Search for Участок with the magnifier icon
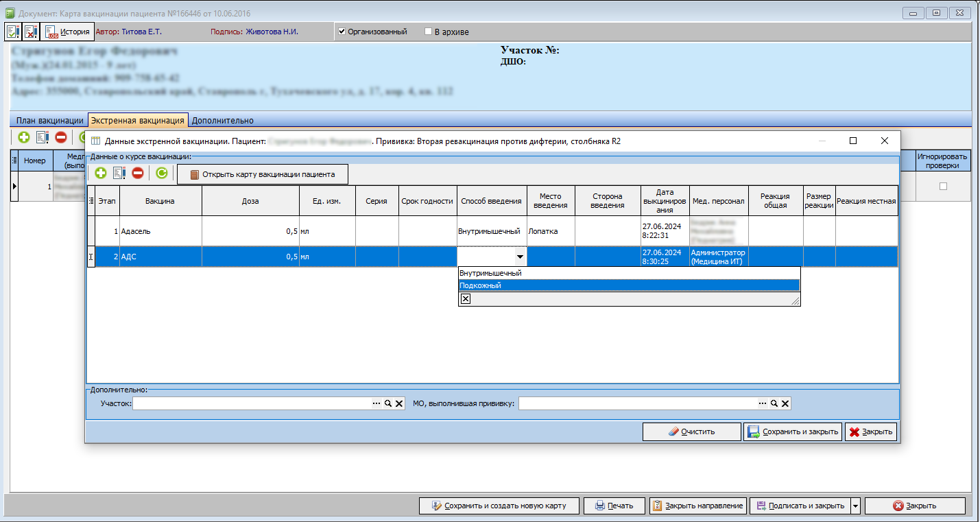 [387, 403]
